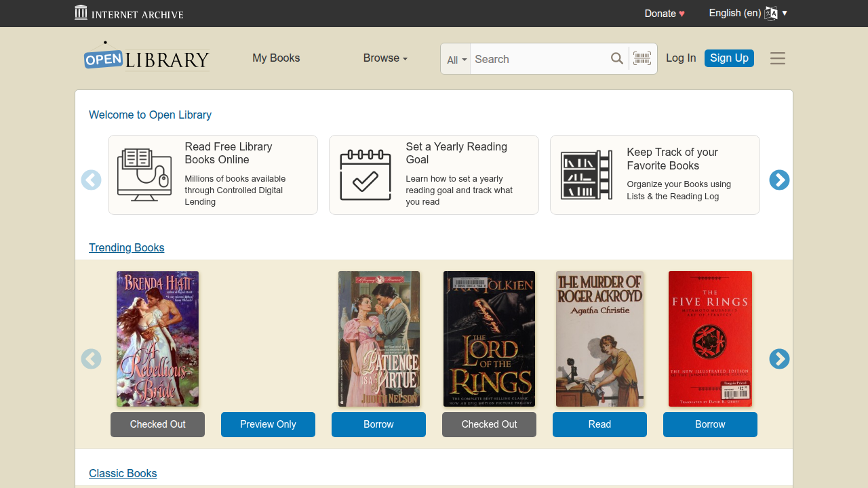868x488 pixels.
Task: Expand the All search filter dropdown
Action: [456, 60]
